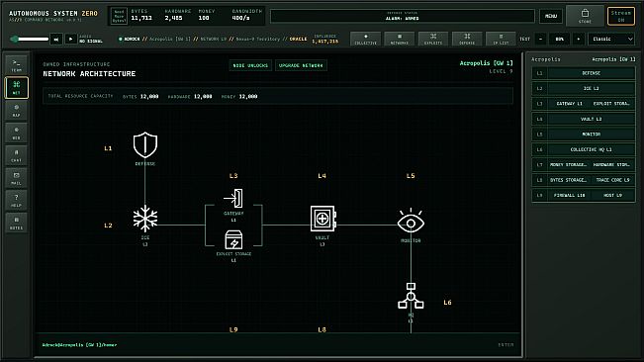Select BYTES STORAGE in the L8 row

[x=569, y=180]
